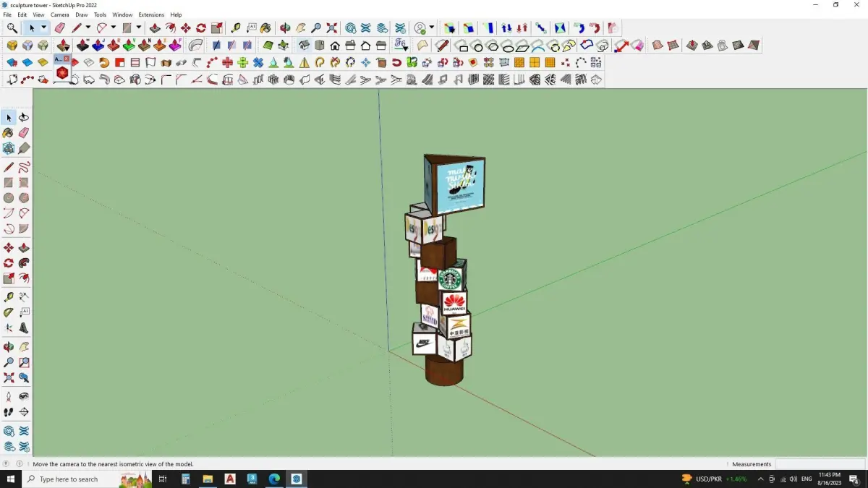Click the USD/PKR taskbar widget

(x=715, y=479)
